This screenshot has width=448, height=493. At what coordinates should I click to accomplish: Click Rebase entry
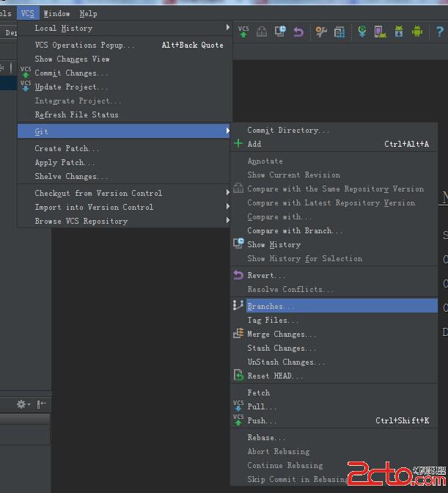click(x=334, y=437)
